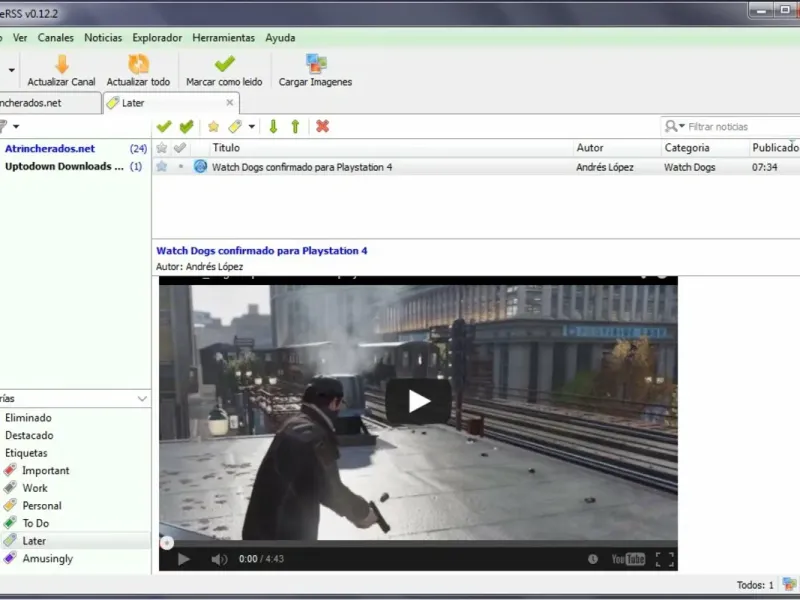Sort by the Publicado column header

coord(774,148)
